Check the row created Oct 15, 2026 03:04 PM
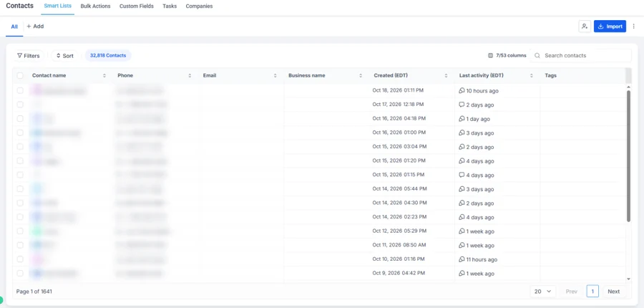Screen dimensions: 644x308 coord(20,147)
